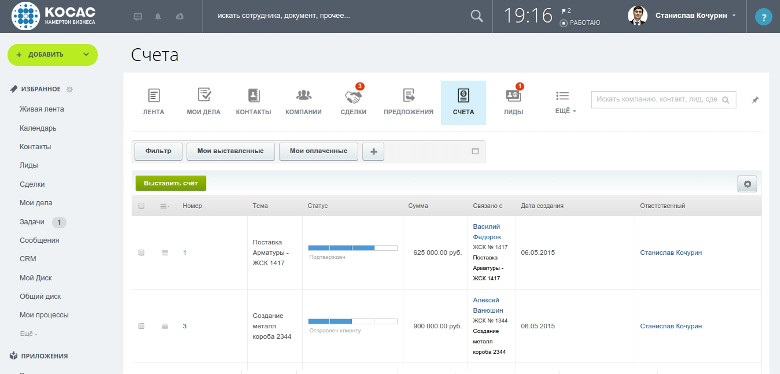Open Сообщения in sidebar
Image resolution: width=780 pixels, height=374 pixels.
tap(39, 240)
